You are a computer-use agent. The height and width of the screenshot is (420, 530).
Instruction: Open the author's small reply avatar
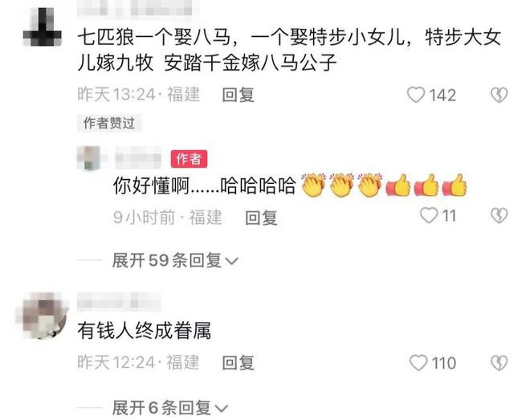coord(89,157)
